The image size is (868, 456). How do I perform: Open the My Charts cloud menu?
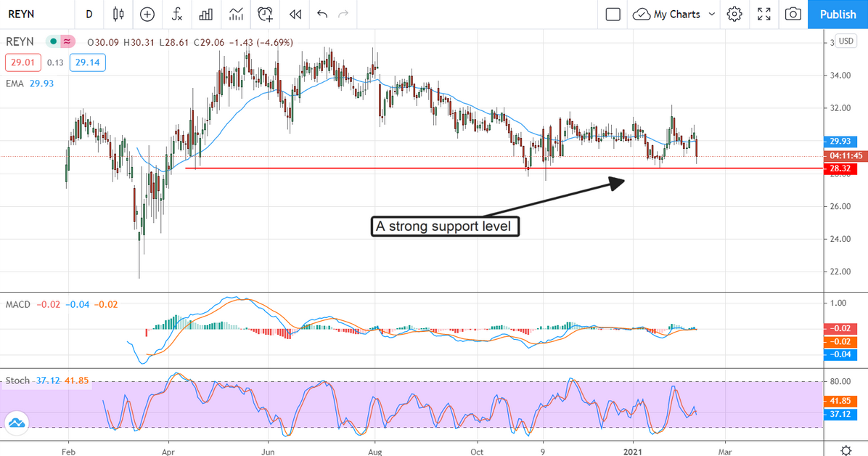coord(666,15)
